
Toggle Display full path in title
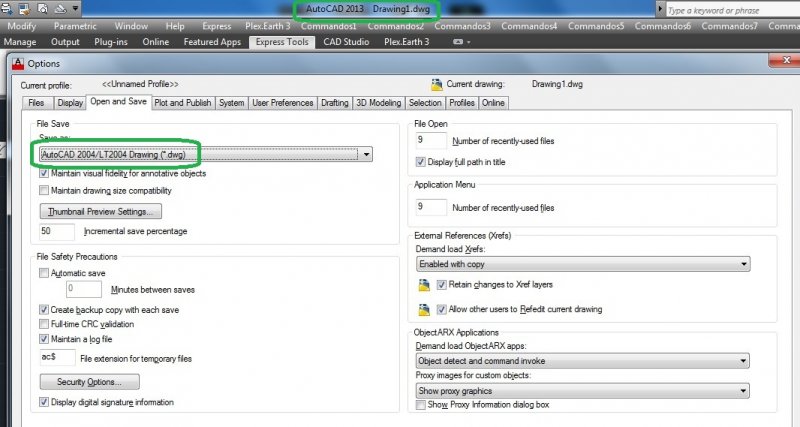420,162
